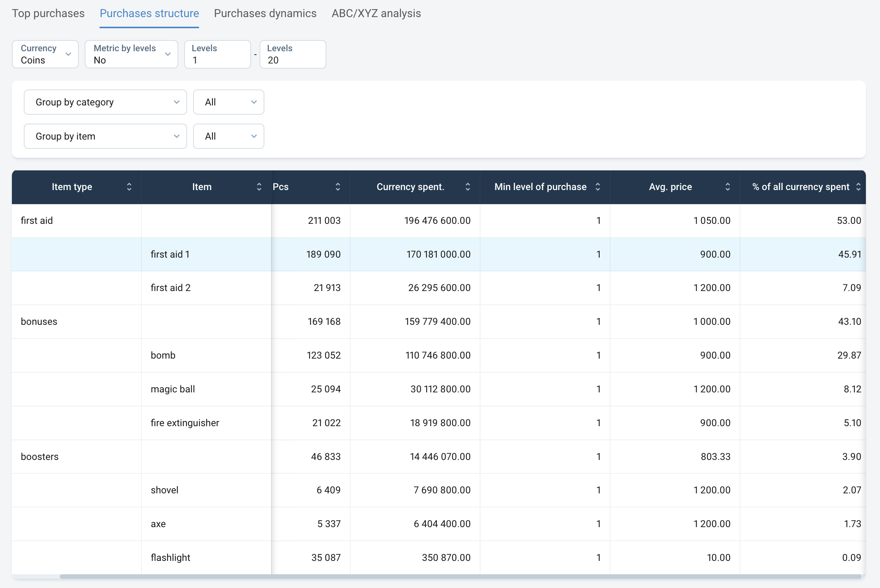Open the Currency Coins dropdown
This screenshot has width=880, height=588.
(x=45, y=54)
